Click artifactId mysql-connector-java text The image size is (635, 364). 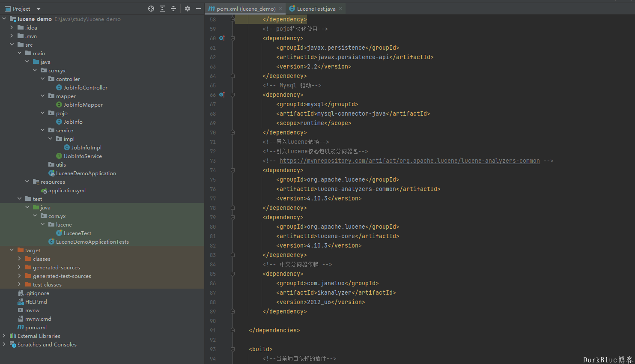tap(352, 113)
